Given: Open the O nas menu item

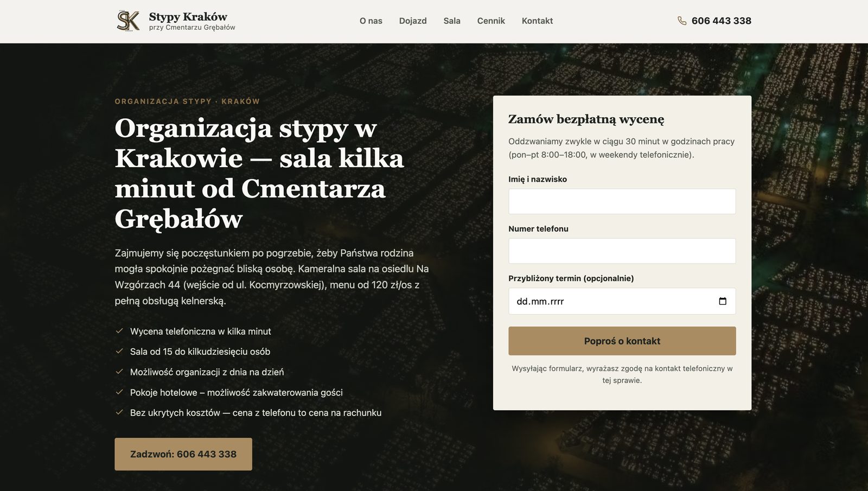Looking at the screenshot, I should click(x=371, y=21).
